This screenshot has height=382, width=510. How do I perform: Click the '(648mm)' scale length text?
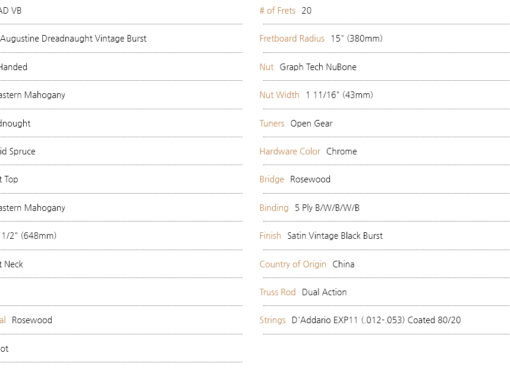tap(39, 236)
